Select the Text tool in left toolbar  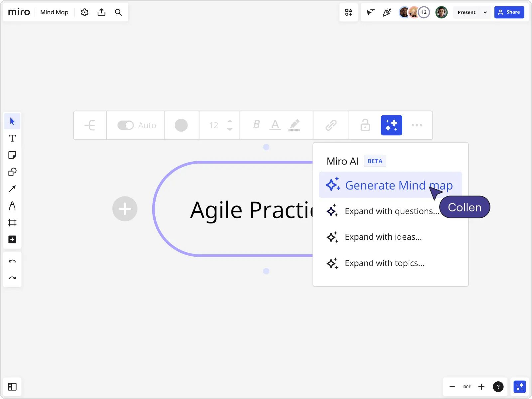pyautogui.click(x=12, y=138)
